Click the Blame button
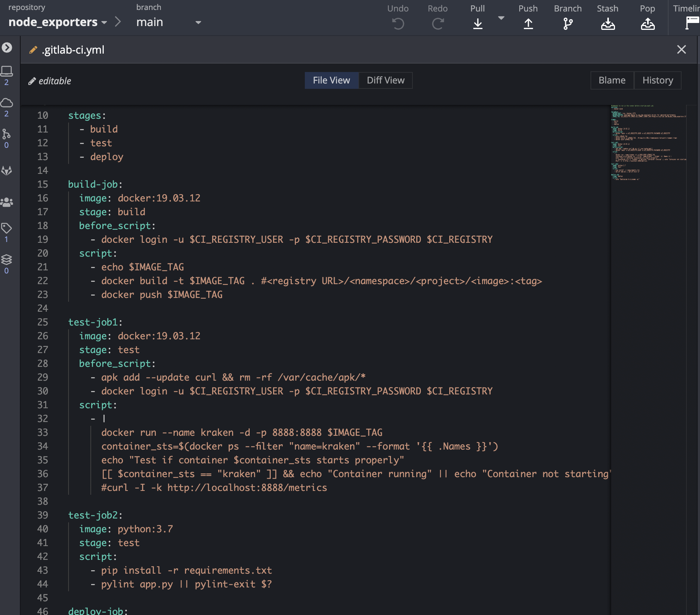This screenshot has height=615, width=700. pos(612,80)
